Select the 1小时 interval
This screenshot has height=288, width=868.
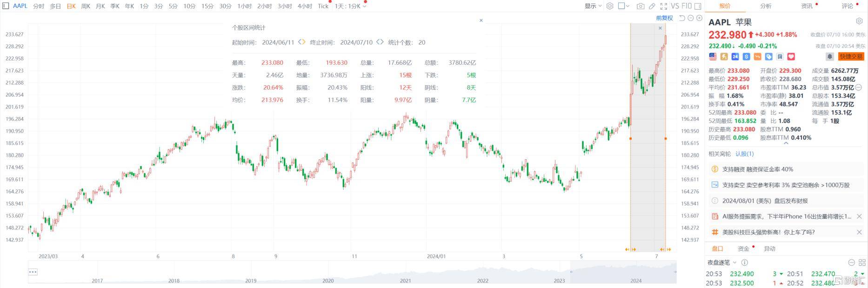click(244, 6)
